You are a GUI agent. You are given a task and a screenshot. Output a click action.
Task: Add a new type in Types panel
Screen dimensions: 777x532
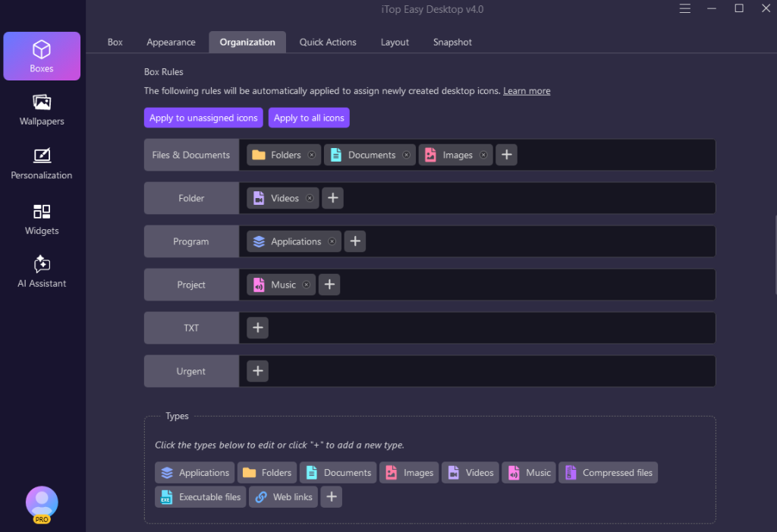pos(331,497)
